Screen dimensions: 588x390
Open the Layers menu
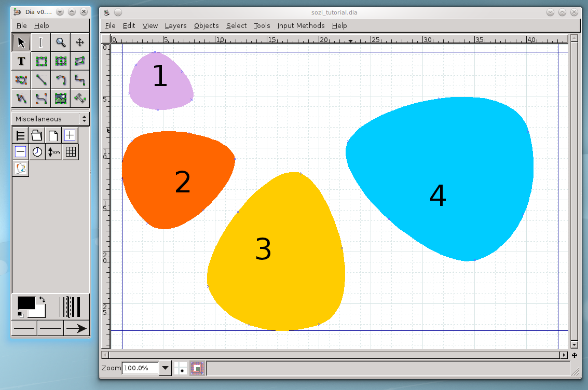[175, 25]
